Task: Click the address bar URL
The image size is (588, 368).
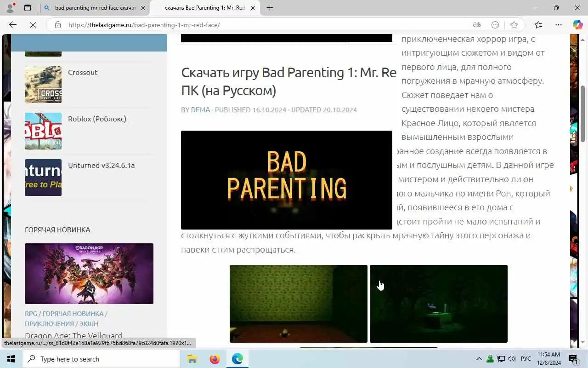Action: 144,25
